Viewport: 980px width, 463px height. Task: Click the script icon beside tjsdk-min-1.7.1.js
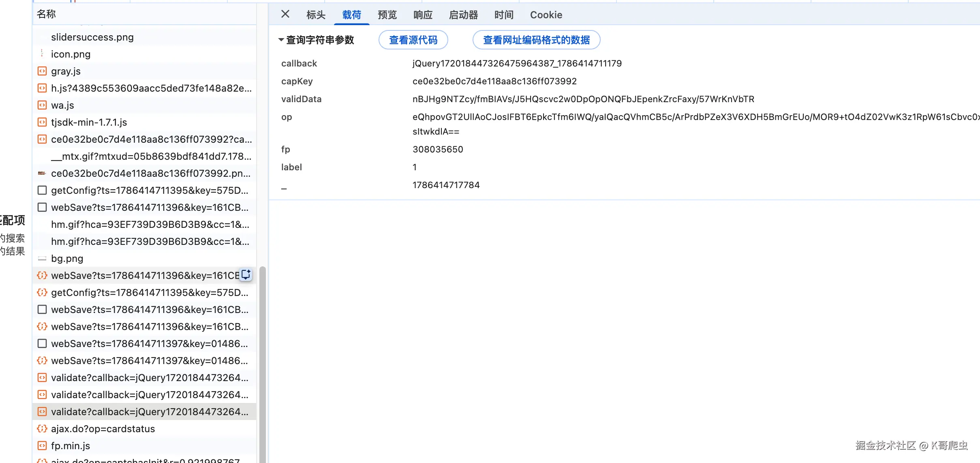point(42,122)
